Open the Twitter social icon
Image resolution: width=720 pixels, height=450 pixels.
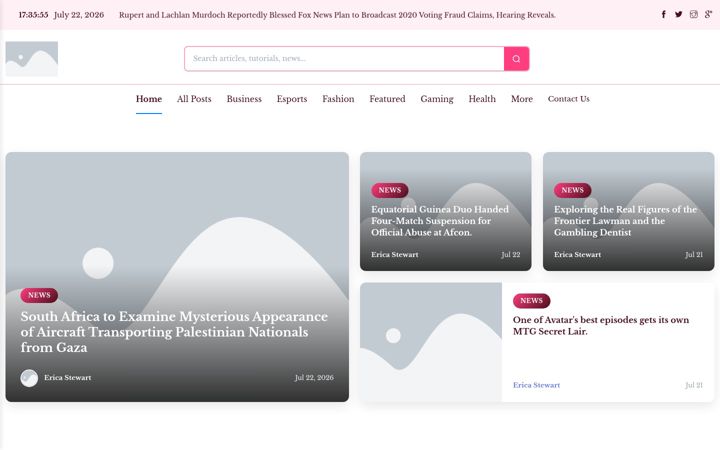(x=679, y=14)
